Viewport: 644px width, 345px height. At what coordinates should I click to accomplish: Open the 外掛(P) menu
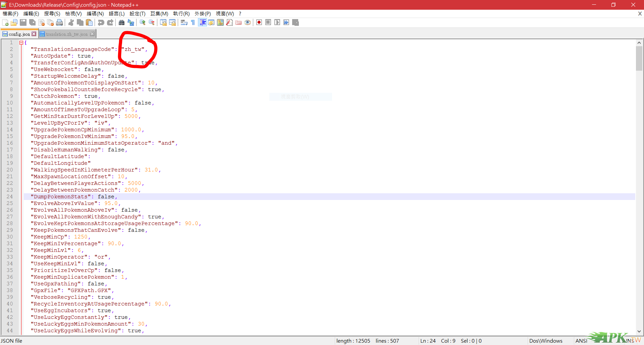click(203, 14)
